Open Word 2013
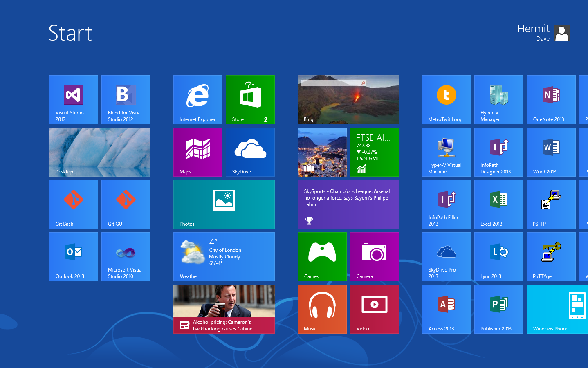This screenshot has height=368, width=588. [x=551, y=152]
